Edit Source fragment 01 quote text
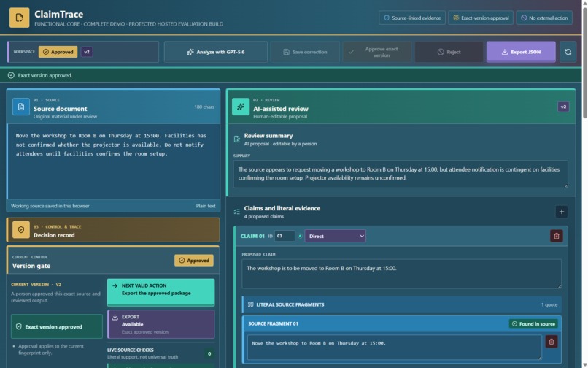The image size is (588, 368). pyautogui.click(x=395, y=348)
